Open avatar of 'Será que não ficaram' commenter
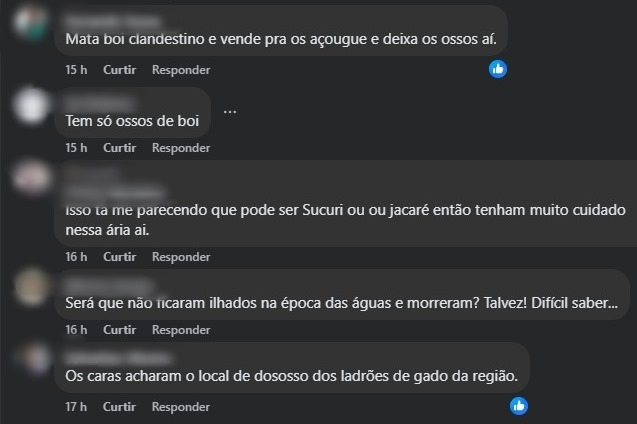637x424 pixels. [33, 282]
